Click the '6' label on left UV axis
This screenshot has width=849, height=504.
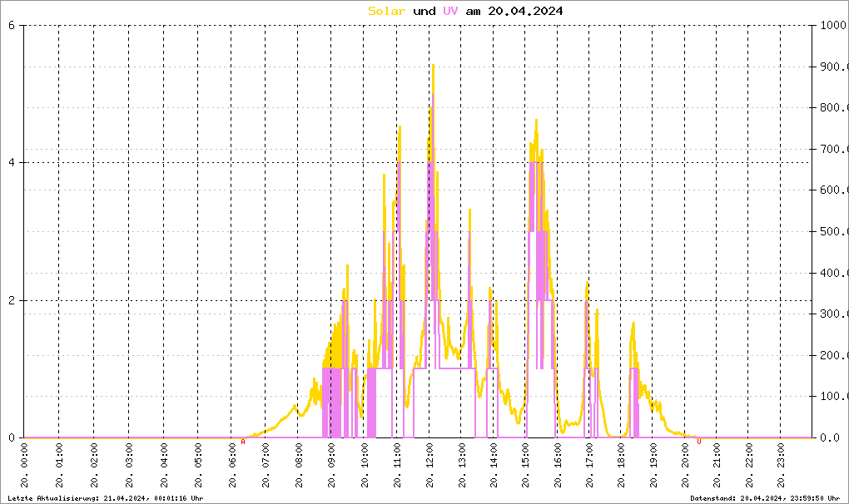point(12,25)
